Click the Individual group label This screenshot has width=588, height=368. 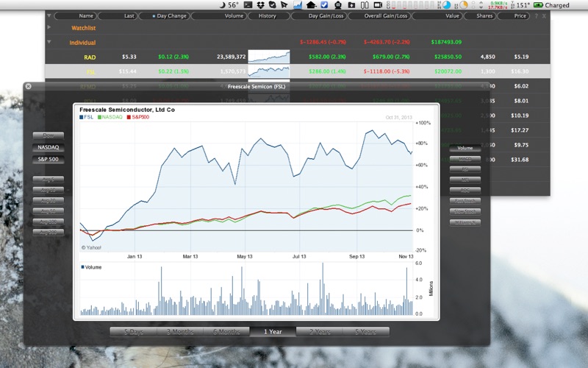(x=82, y=43)
